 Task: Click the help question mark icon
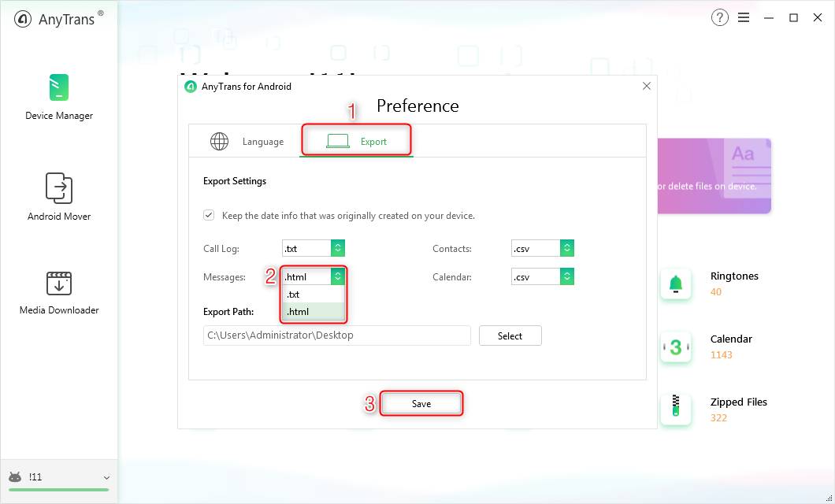[x=719, y=17]
